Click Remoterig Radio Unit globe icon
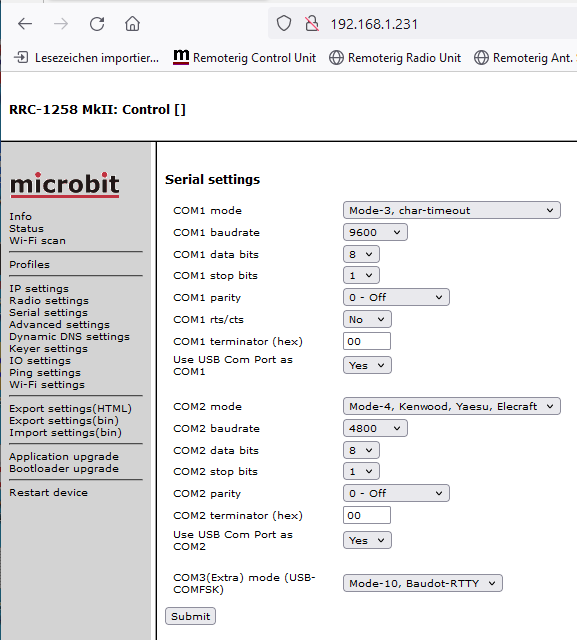This screenshot has height=640, width=577. click(x=336, y=58)
